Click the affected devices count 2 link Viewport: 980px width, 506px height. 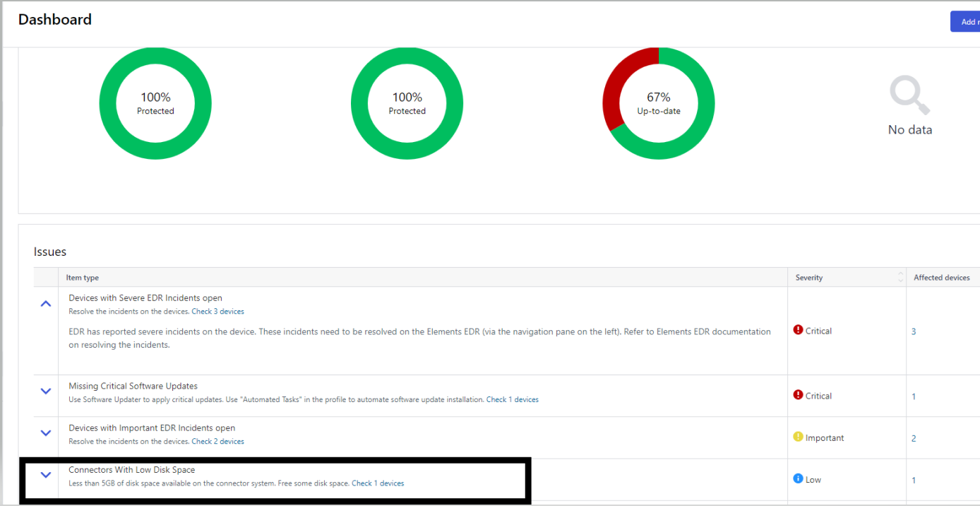[914, 438]
